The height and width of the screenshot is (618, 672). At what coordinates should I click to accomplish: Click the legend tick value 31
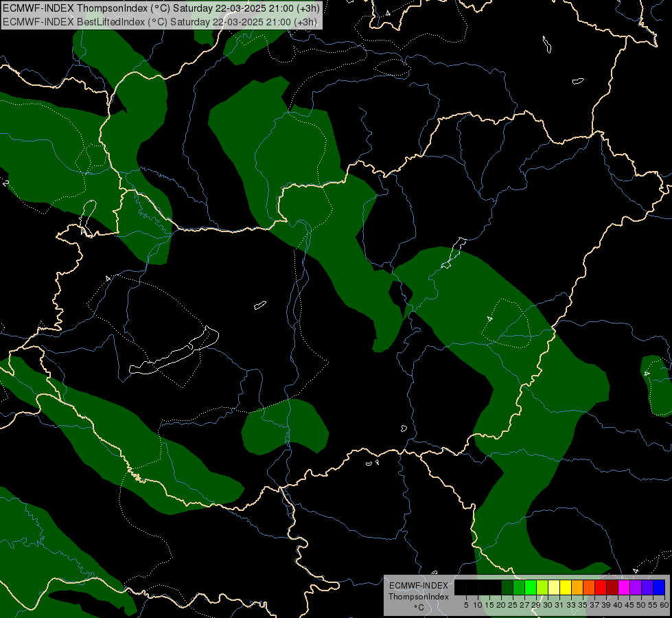(559, 605)
